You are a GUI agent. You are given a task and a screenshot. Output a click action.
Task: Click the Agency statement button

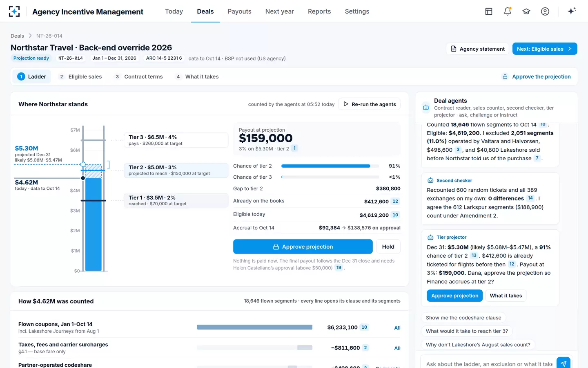point(478,49)
